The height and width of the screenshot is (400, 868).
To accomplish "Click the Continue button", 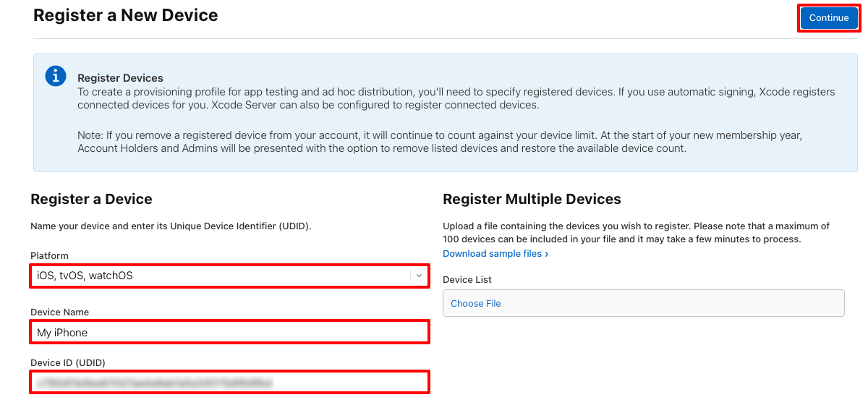I will pos(829,18).
